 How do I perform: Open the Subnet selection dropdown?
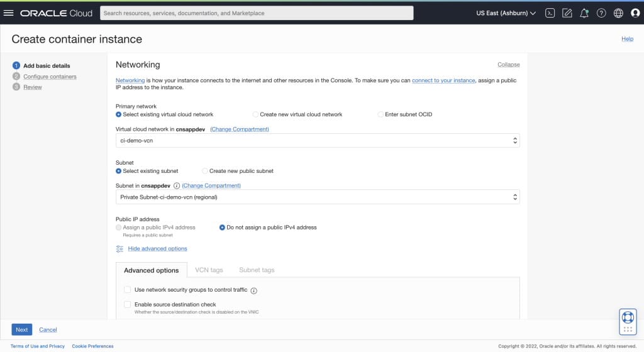(x=318, y=197)
